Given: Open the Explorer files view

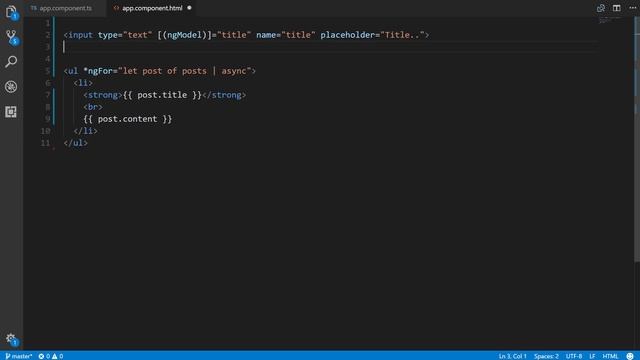Looking at the screenshot, I should (x=11, y=11).
